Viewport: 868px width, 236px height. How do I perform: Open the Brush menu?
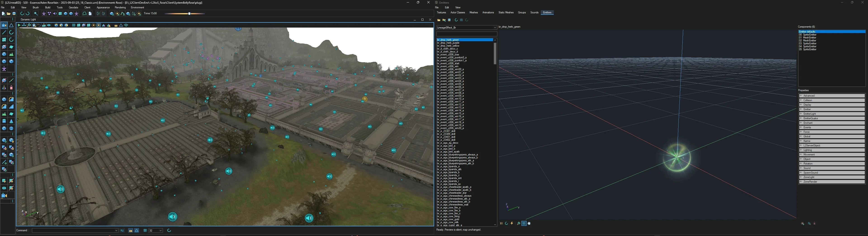[36, 7]
